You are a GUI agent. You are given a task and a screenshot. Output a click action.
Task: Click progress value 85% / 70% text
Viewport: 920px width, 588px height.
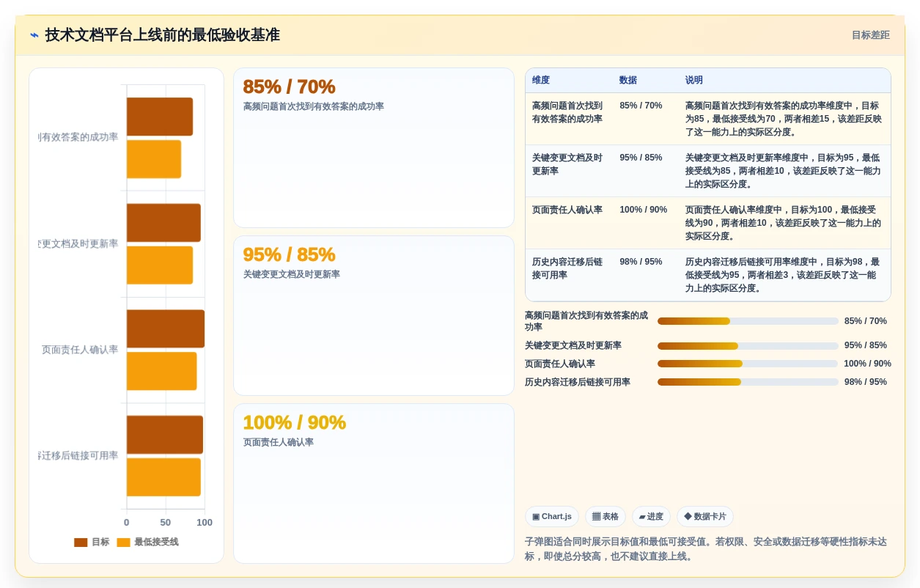[x=866, y=321]
